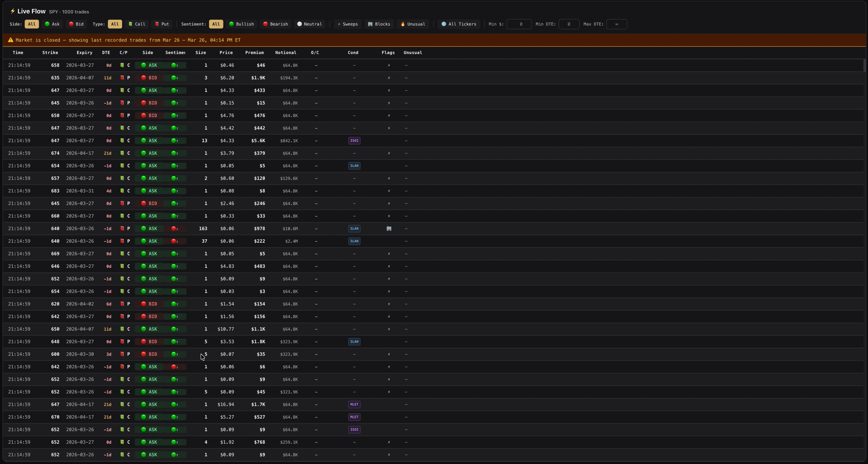This screenshot has width=868, height=464.
Task: Sort by DTE column header
Action: click(106, 53)
